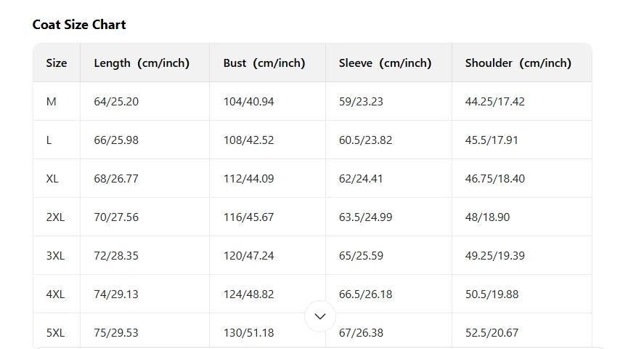Select the Sleeve (cm/inch) column header

[x=385, y=63]
